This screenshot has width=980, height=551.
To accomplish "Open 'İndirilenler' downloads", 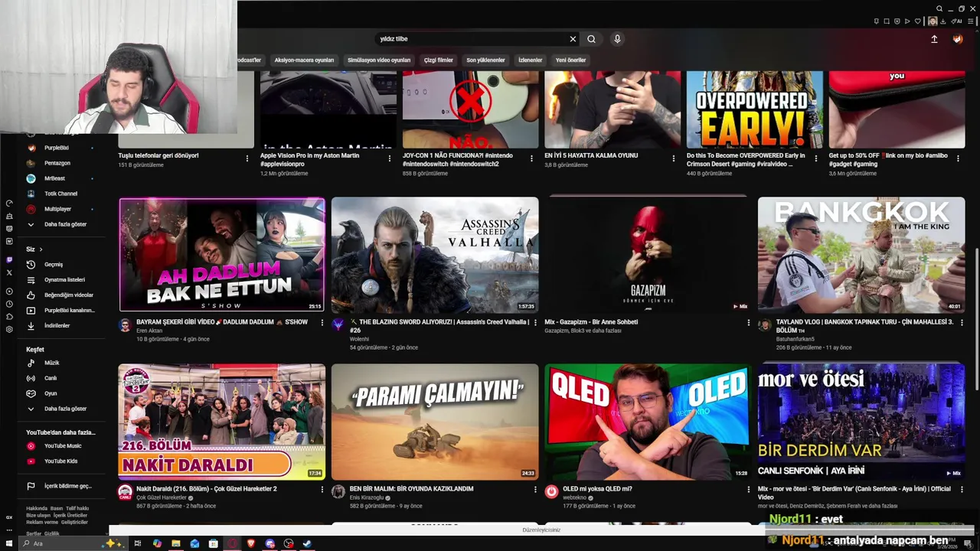I will tap(60, 325).
